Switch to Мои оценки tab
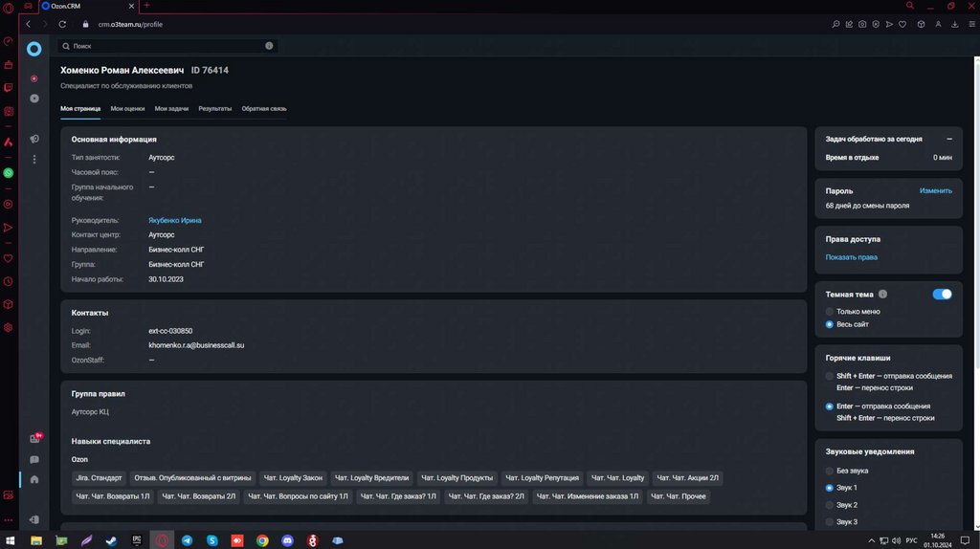Image resolution: width=980 pixels, height=549 pixels. 127,109
